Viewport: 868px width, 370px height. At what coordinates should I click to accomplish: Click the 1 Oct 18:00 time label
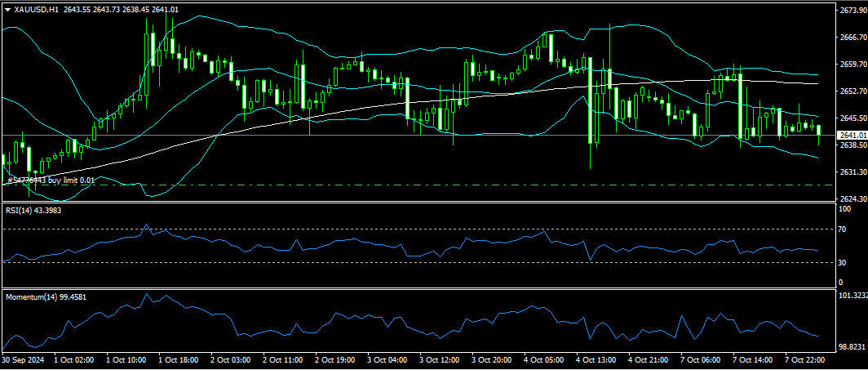click(x=178, y=359)
